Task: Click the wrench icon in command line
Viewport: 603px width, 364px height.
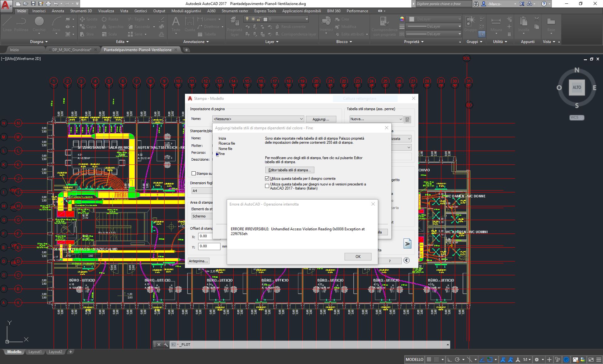Action: coord(166,345)
